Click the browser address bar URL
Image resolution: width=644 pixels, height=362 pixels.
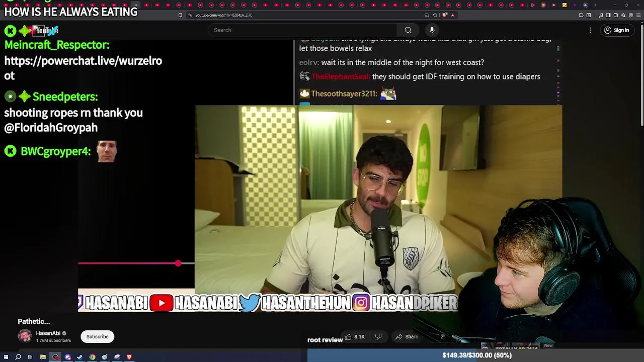(x=224, y=15)
